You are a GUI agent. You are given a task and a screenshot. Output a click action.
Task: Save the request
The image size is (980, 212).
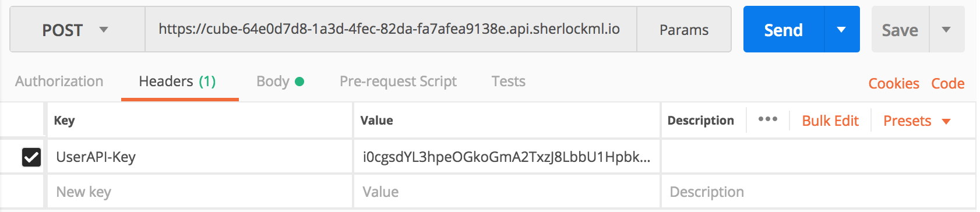900,30
